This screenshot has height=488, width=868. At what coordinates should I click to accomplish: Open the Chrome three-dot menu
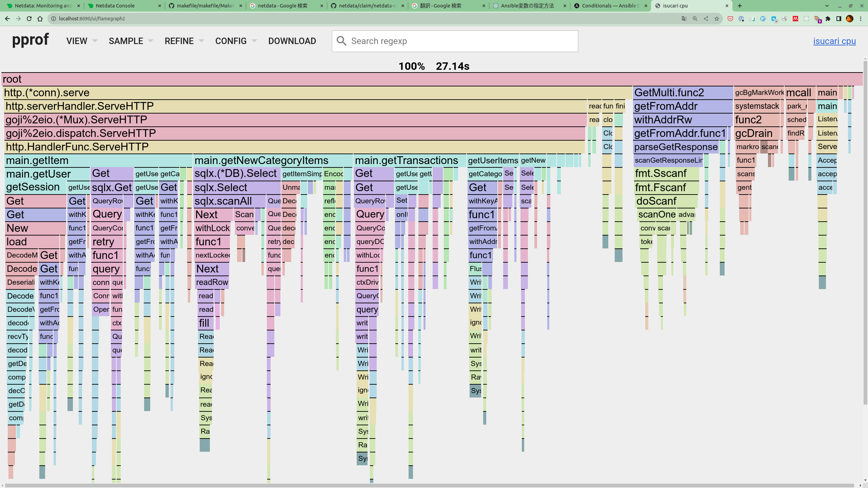(x=861, y=19)
